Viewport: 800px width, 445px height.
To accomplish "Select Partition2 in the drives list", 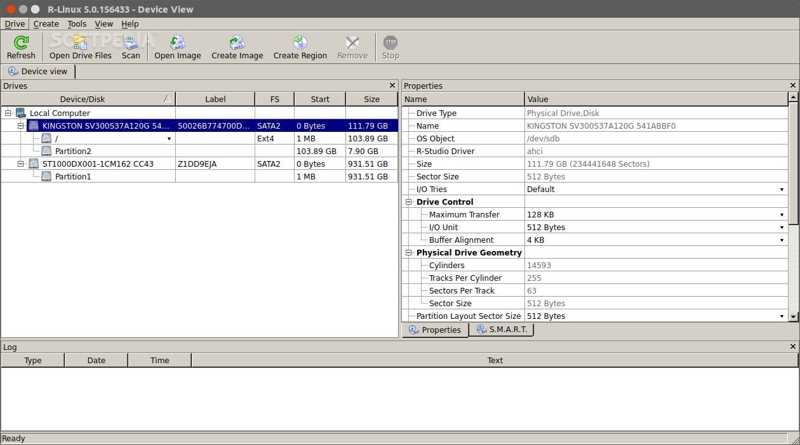I will click(x=72, y=151).
